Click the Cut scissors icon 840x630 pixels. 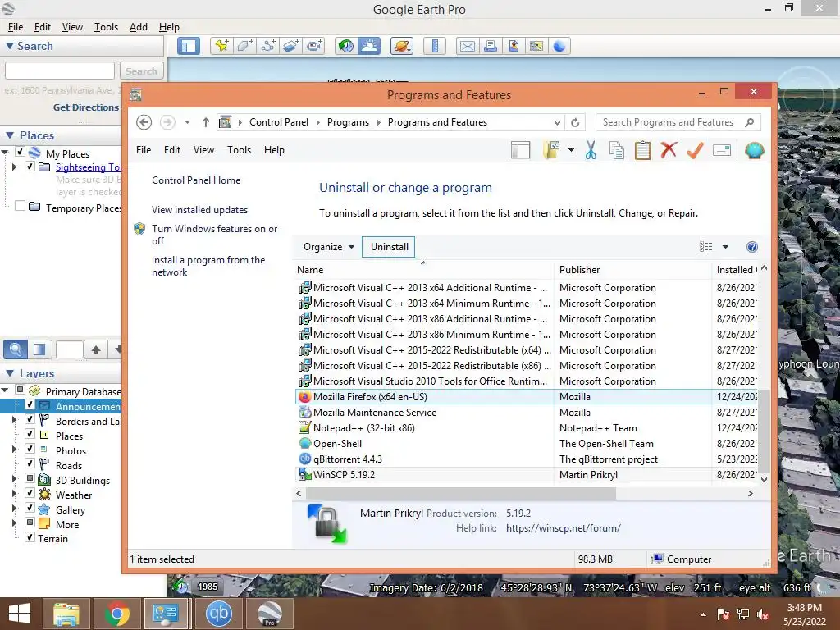591,151
